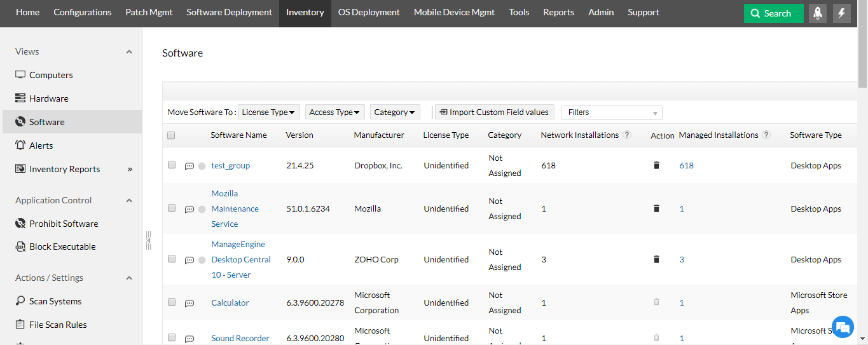Click help icon next to Network Installations
Screen dimensions: 868x345
click(x=627, y=135)
